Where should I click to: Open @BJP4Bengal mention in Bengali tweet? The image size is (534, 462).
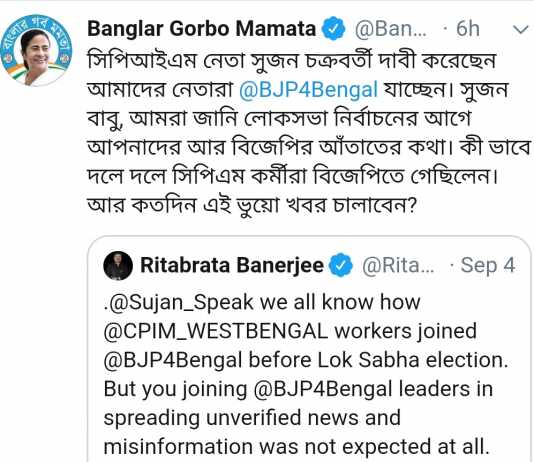click(x=309, y=90)
